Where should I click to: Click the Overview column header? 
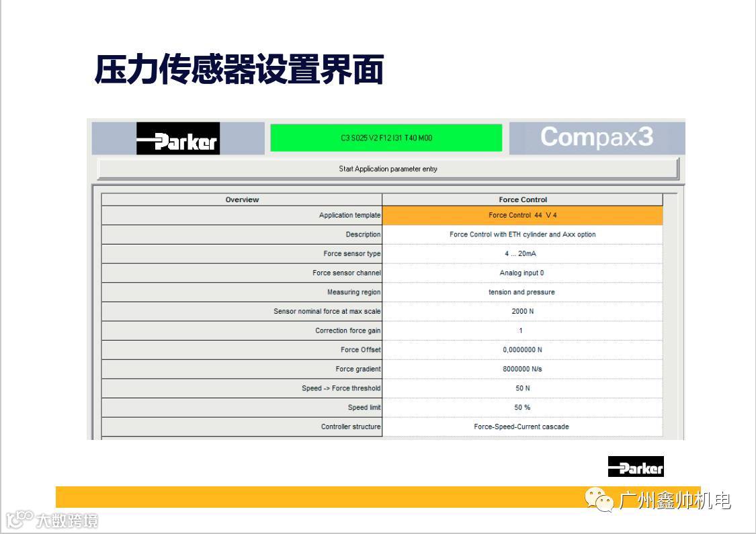(x=242, y=199)
